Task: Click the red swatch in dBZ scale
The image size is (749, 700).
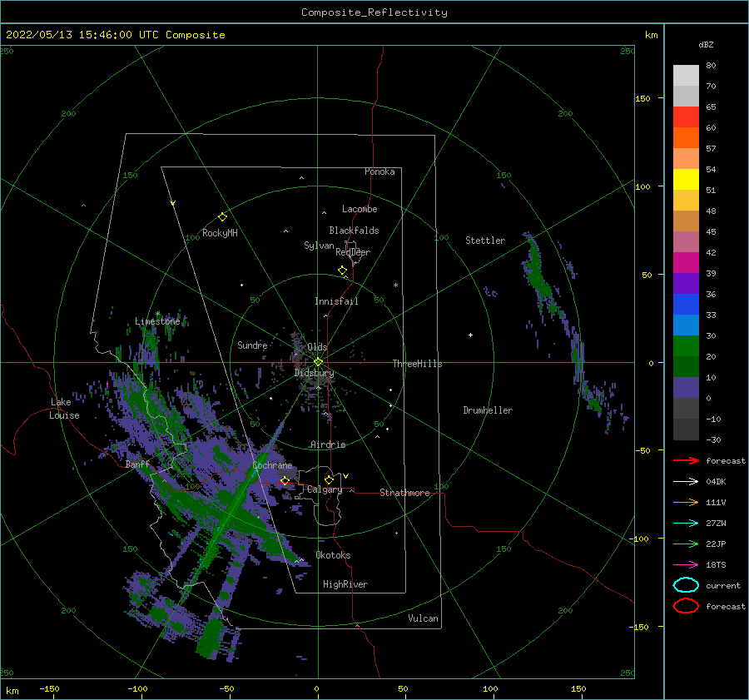Action: [x=686, y=117]
